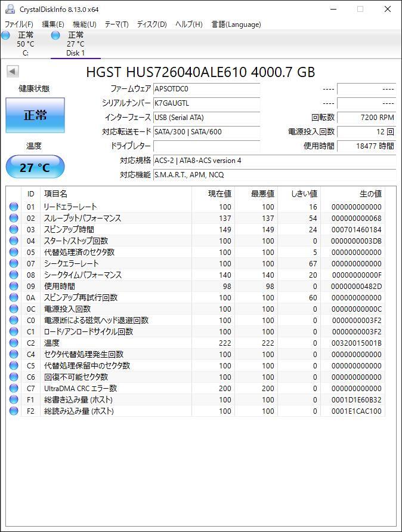The image size is (402, 532).
Task: Click status orb for 0A スピンアップ再試行回数
Action: point(14,297)
